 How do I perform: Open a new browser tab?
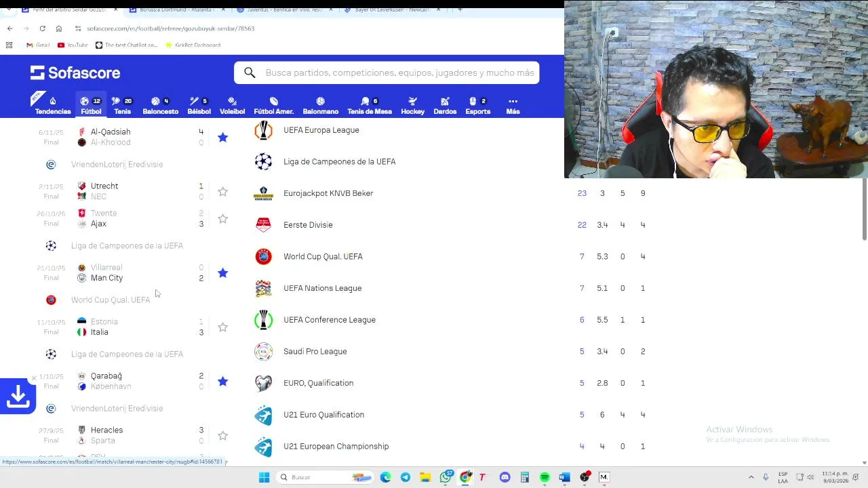pyautogui.click(x=460, y=9)
